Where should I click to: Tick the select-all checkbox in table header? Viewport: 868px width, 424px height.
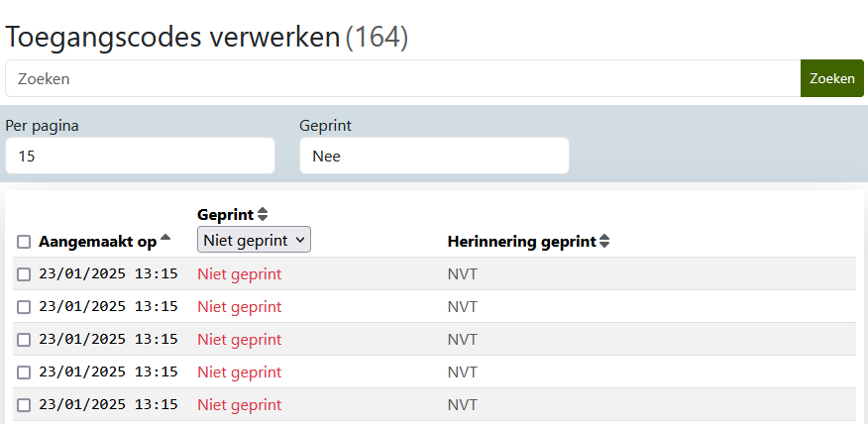coord(24,242)
